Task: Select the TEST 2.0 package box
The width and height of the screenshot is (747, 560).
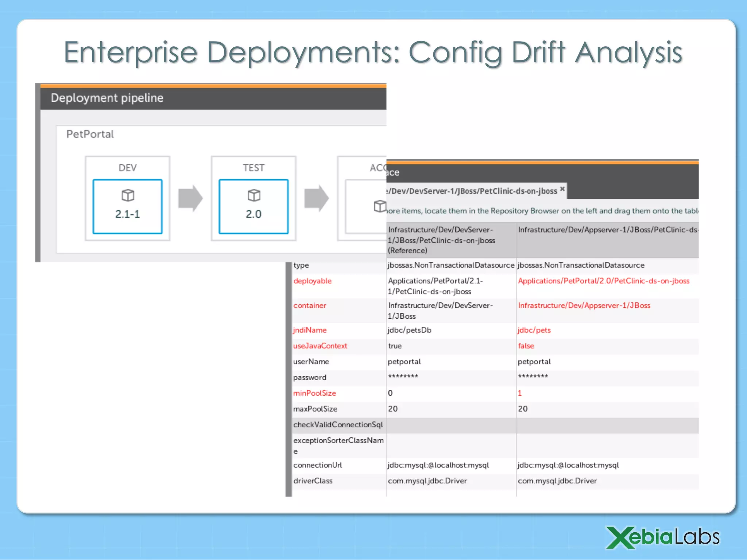Action: [x=253, y=206]
